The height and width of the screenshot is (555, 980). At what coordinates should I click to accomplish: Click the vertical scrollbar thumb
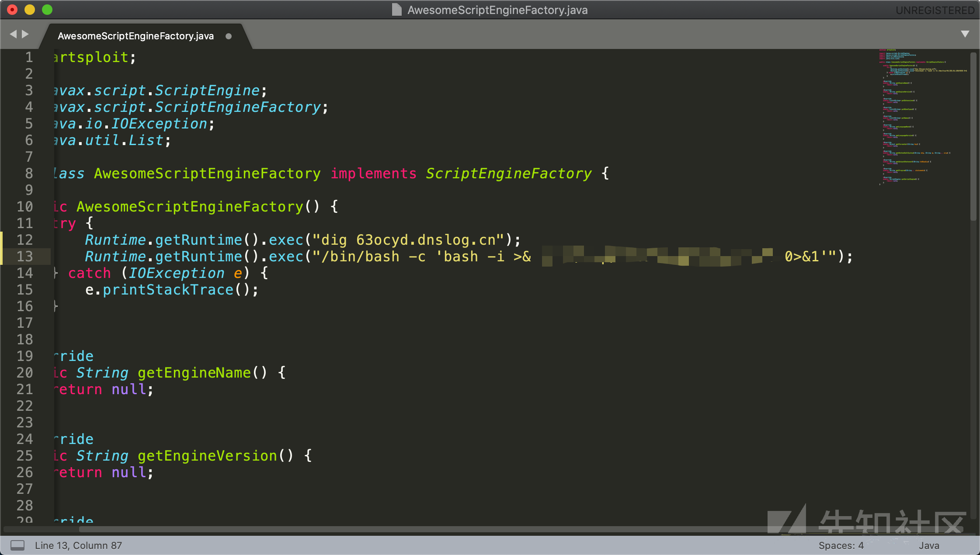[x=973, y=135]
